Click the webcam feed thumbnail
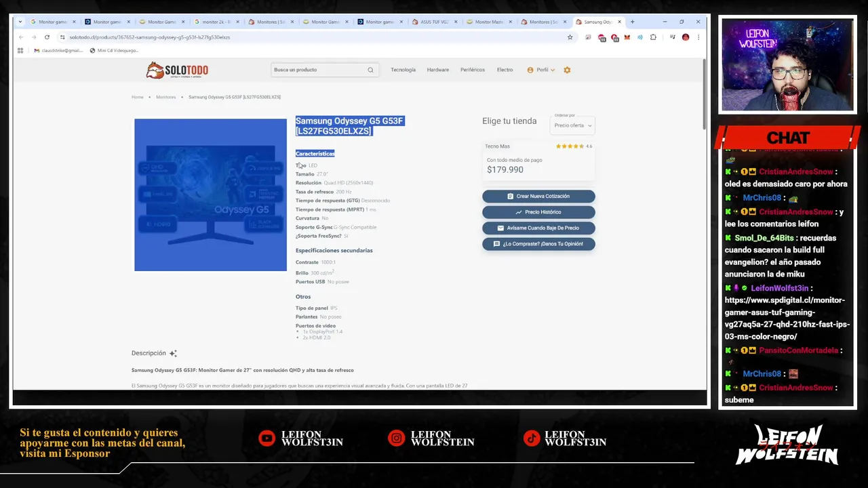Screen dimensions: 868x488 click(x=787, y=64)
